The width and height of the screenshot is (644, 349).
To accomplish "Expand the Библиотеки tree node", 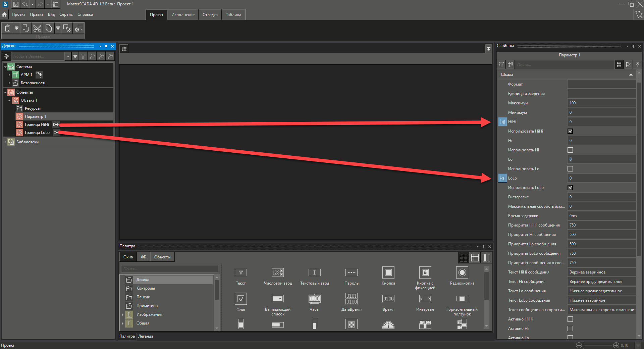I will click(x=5, y=142).
